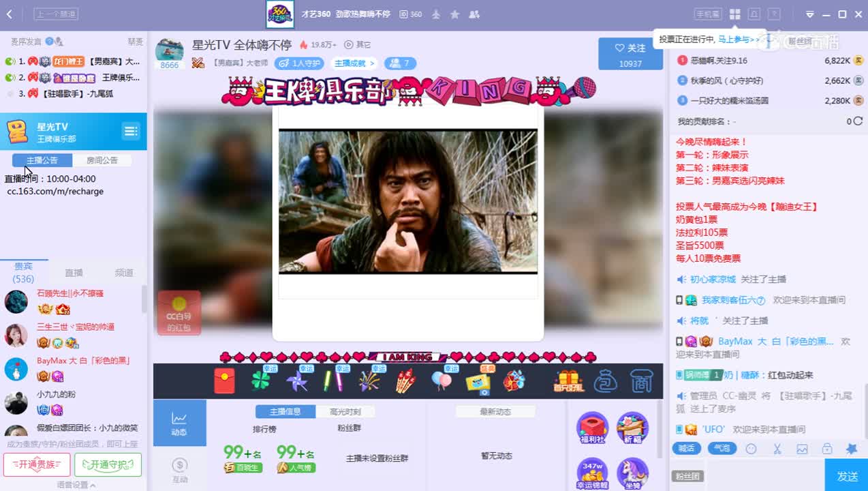This screenshot has height=491, width=868.
Task: Click the 开通守护 button
Action: (108, 464)
